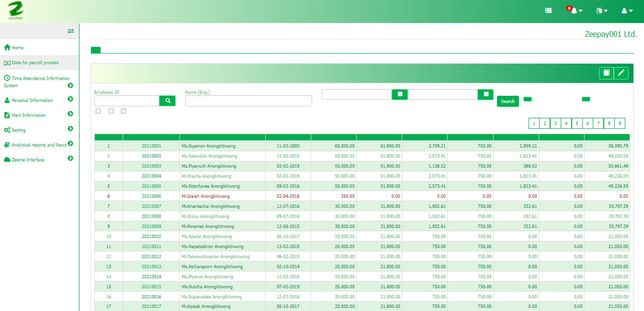Click employee Ms.Piyanuch Anongkitiwong
Viewport: 644px width, 311px height.
click(x=209, y=166)
